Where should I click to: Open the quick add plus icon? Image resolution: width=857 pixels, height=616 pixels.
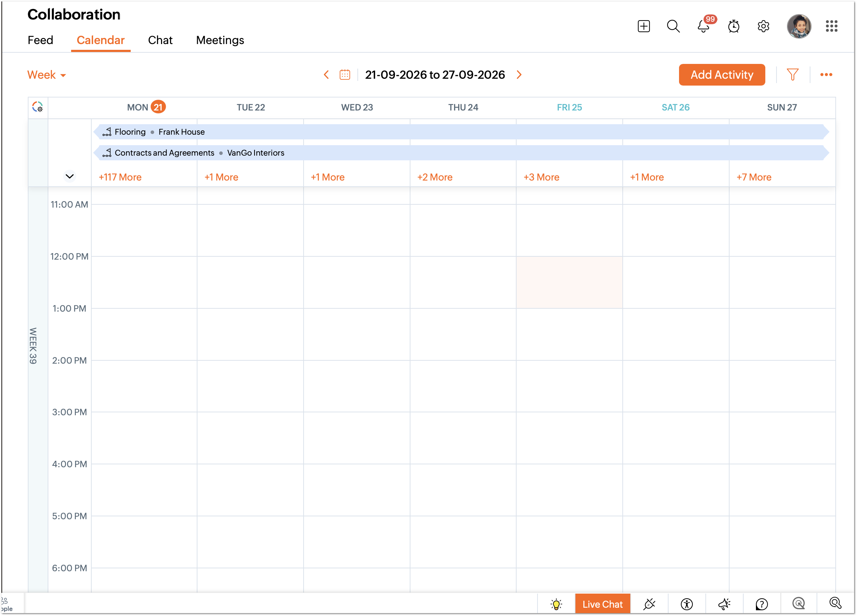[644, 26]
